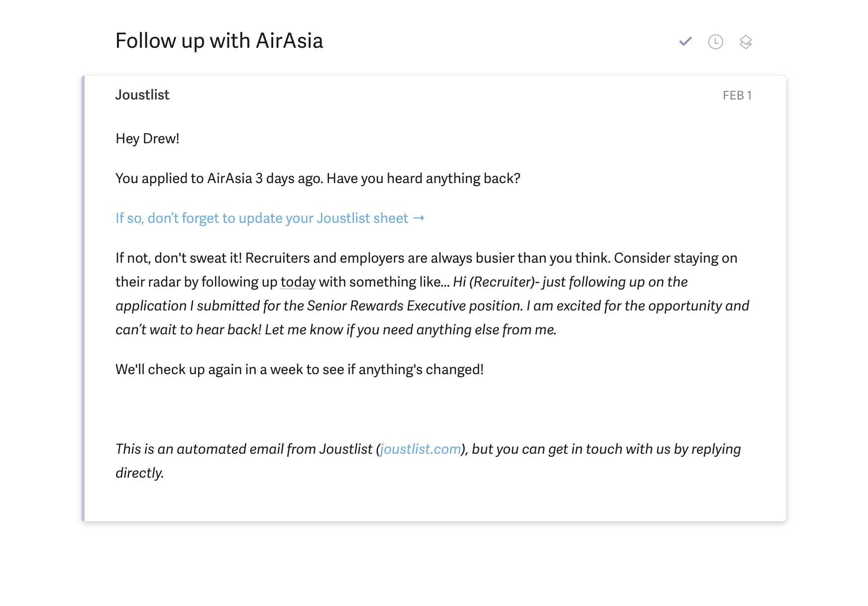Image resolution: width=868 pixels, height=606 pixels.
Task: Open the update your Joustlist sheet link
Action: (262, 218)
